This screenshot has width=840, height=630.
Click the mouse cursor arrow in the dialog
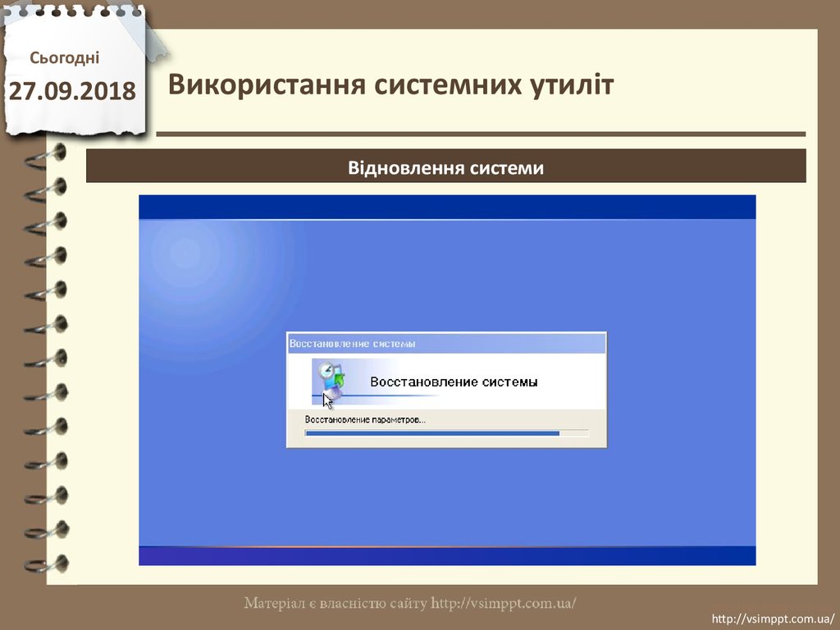click(327, 400)
